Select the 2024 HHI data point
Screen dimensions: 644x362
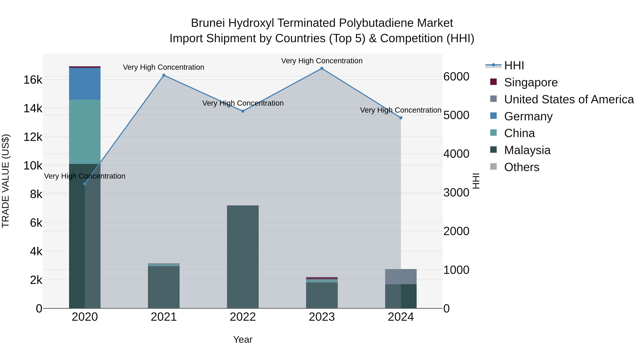[x=401, y=118]
